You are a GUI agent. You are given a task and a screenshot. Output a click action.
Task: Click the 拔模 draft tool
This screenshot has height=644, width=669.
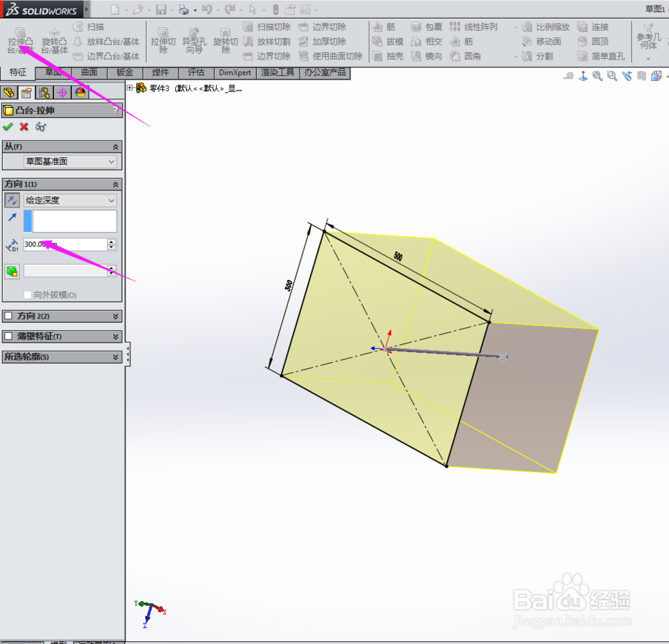point(388,42)
